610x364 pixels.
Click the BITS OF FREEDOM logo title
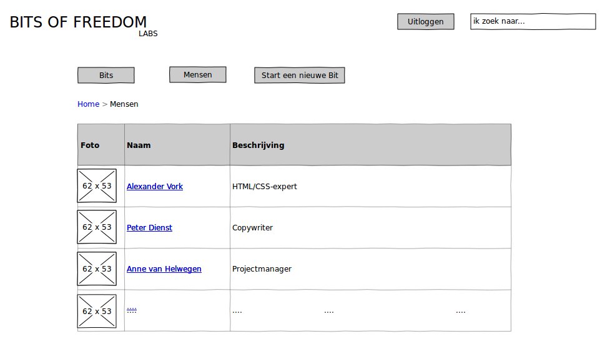coord(78,22)
